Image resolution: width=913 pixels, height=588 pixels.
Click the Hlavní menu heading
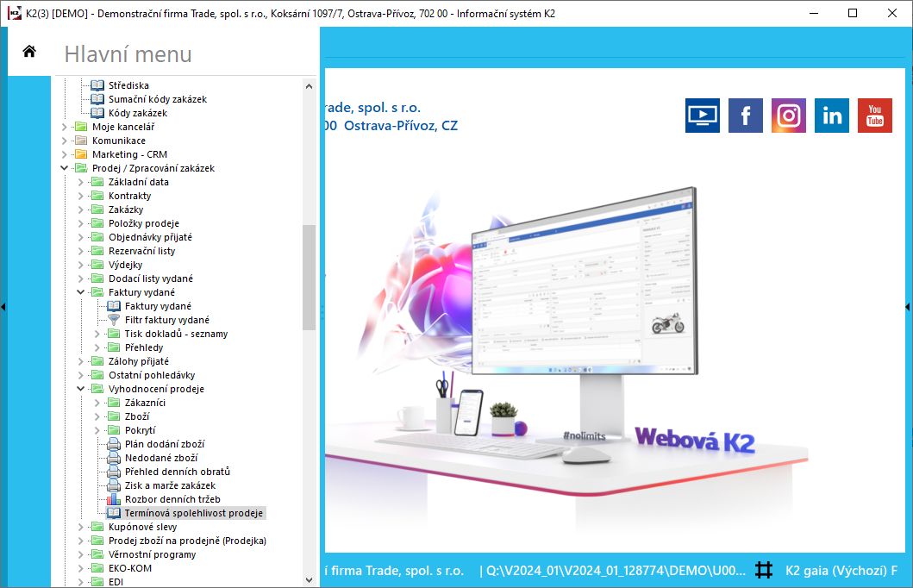128,54
